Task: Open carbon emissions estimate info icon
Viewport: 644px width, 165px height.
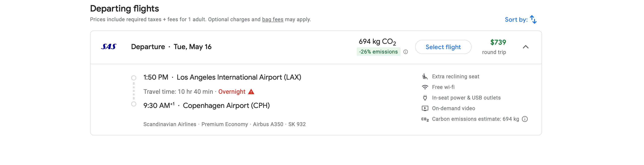Action: click(525, 119)
